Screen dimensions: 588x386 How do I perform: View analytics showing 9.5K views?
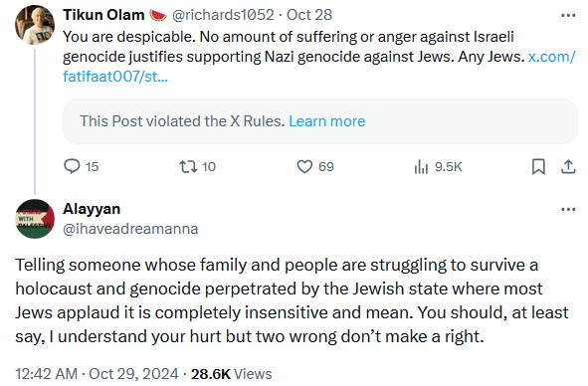pos(438,166)
